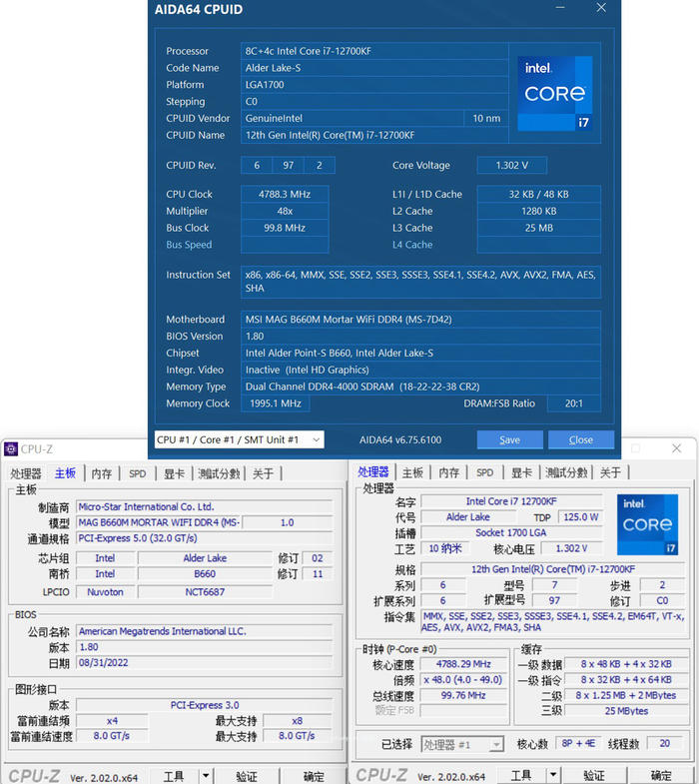Screen dimensions: 699x784
Task: Click 工具 button in right CPU-Z window
Action: pos(521,775)
